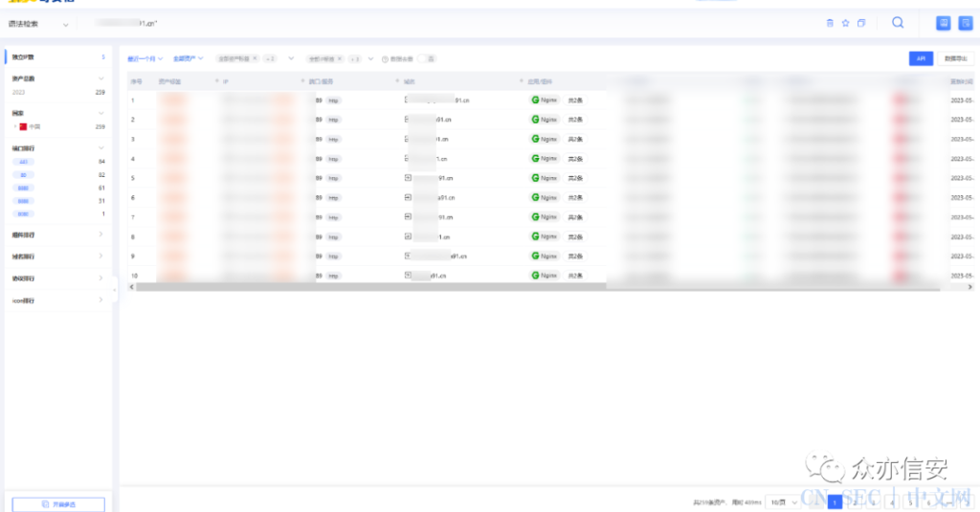The image size is (980, 512).
Task: Click the magnifier search icon
Action: (x=898, y=23)
